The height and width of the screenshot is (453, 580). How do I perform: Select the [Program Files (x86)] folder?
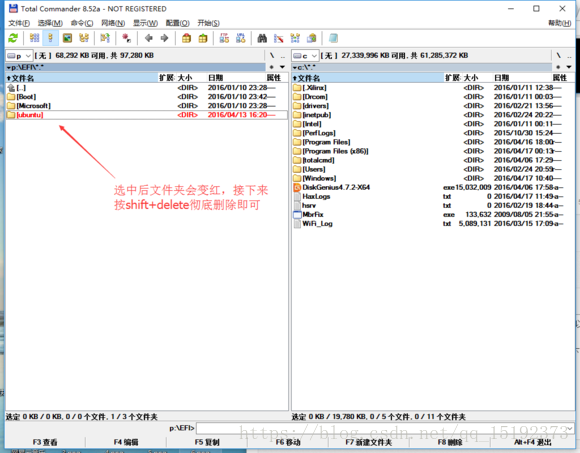[x=433, y=151]
